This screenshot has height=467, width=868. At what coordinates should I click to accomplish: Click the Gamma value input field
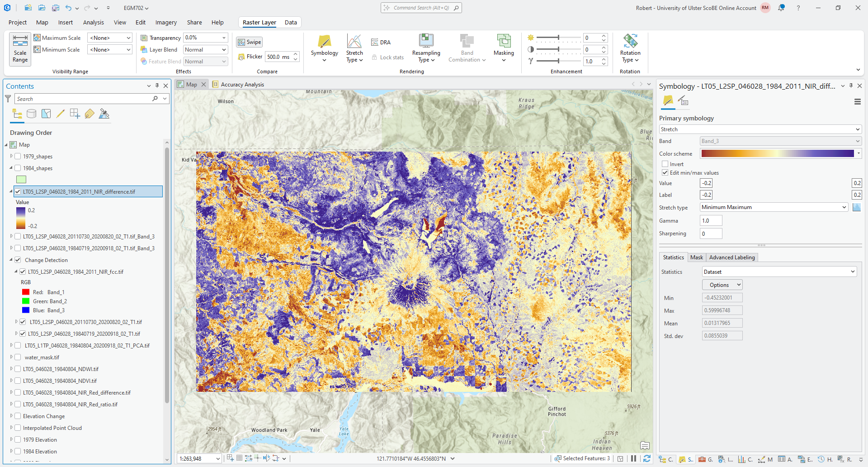pos(711,221)
